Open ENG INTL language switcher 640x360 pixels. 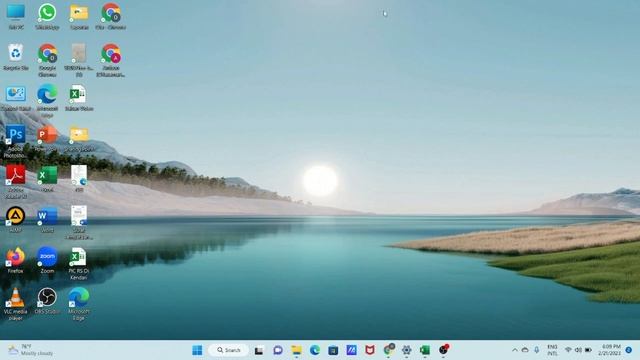click(x=552, y=350)
